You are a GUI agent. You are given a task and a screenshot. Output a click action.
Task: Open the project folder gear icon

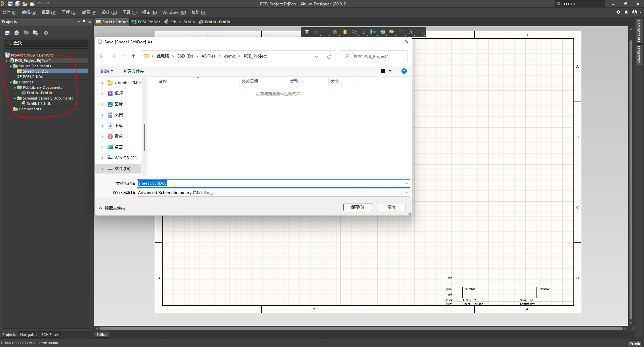tap(35, 33)
